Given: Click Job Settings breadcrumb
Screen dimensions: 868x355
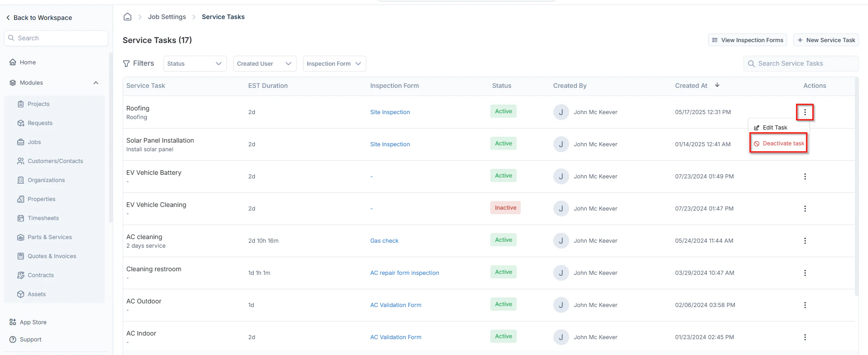Looking at the screenshot, I should click(167, 17).
